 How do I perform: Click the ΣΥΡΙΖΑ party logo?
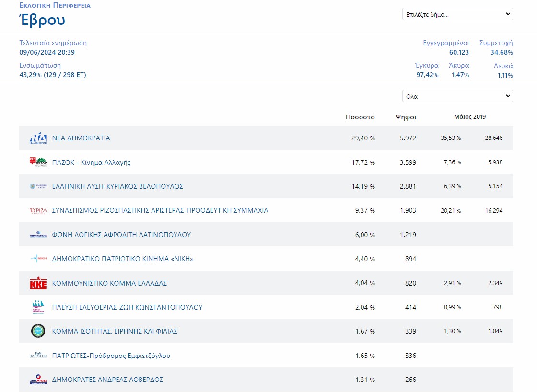pyautogui.click(x=38, y=210)
